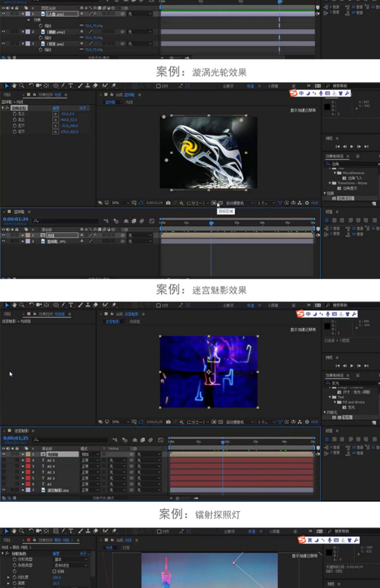The height and width of the screenshot is (588, 380).
Task: Expand the 篮球鞋.JPG layer twirl arrow
Action: point(23,241)
